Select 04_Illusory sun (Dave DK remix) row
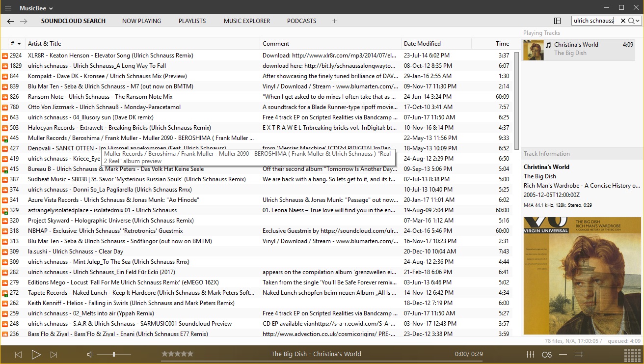Screen dimensions: 644x364 click(256, 117)
